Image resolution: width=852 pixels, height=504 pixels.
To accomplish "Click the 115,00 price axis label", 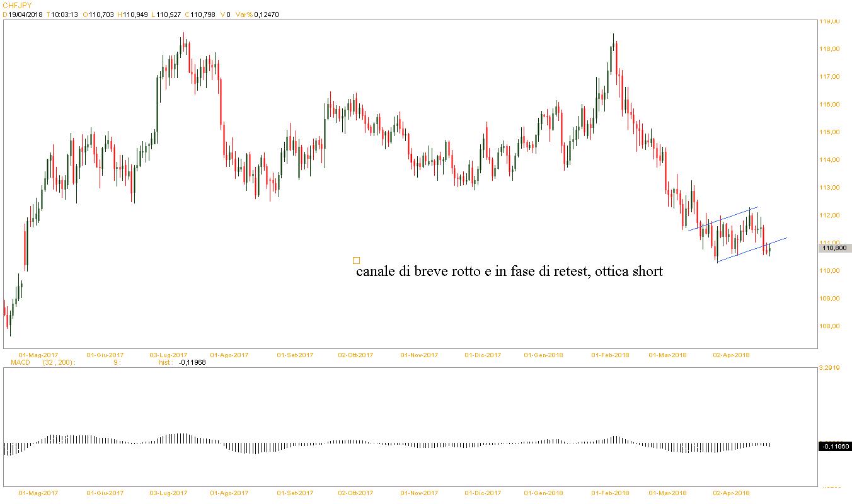I will tap(830, 132).
